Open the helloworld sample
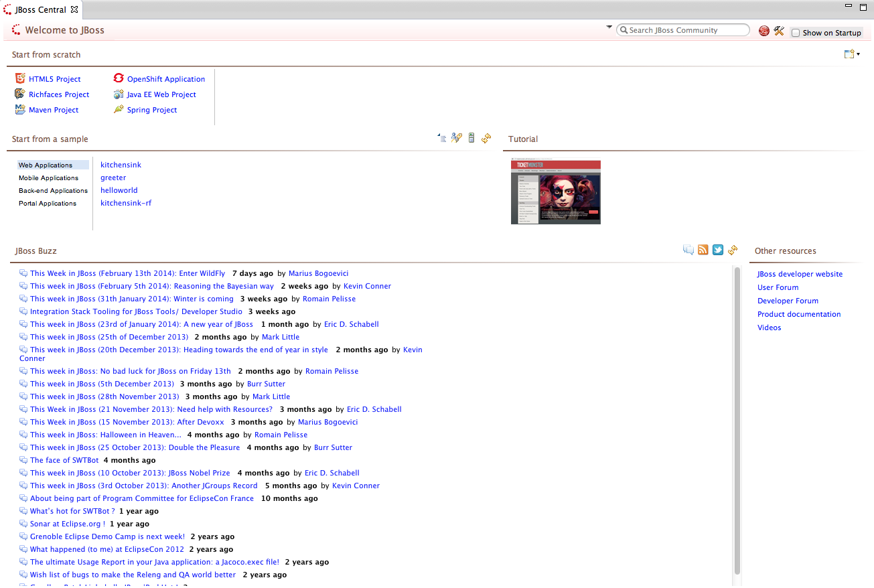874x588 pixels. click(x=119, y=190)
